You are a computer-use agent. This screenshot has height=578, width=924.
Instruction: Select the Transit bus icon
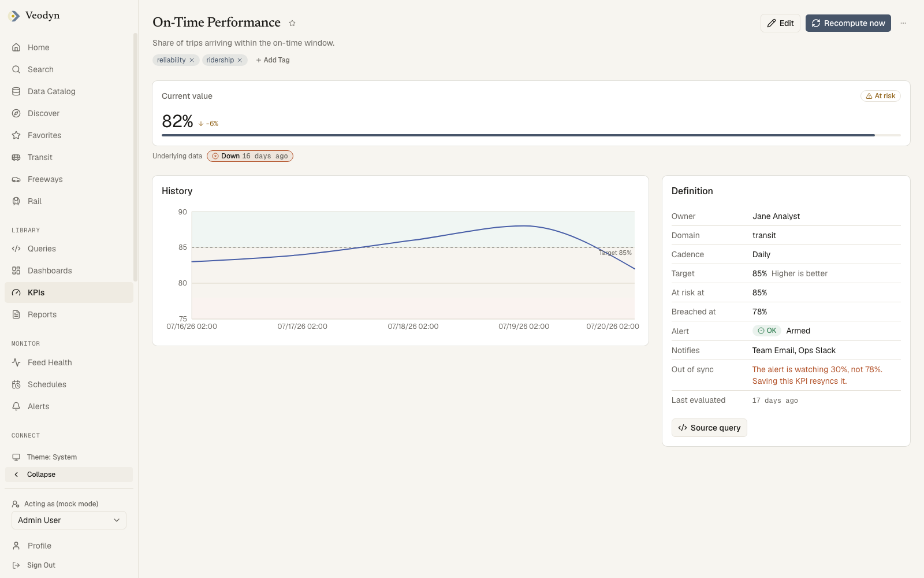pos(16,157)
